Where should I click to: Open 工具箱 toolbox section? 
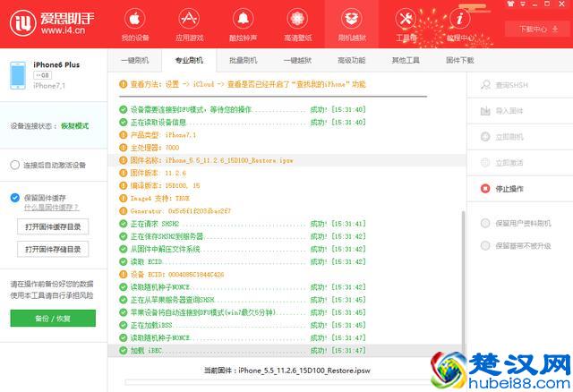pyautogui.click(x=406, y=24)
